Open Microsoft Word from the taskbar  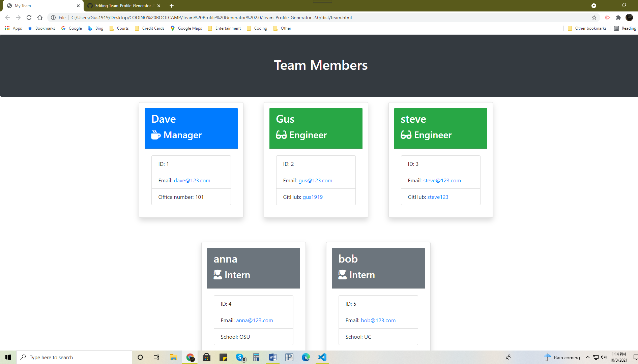pyautogui.click(x=272, y=357)
